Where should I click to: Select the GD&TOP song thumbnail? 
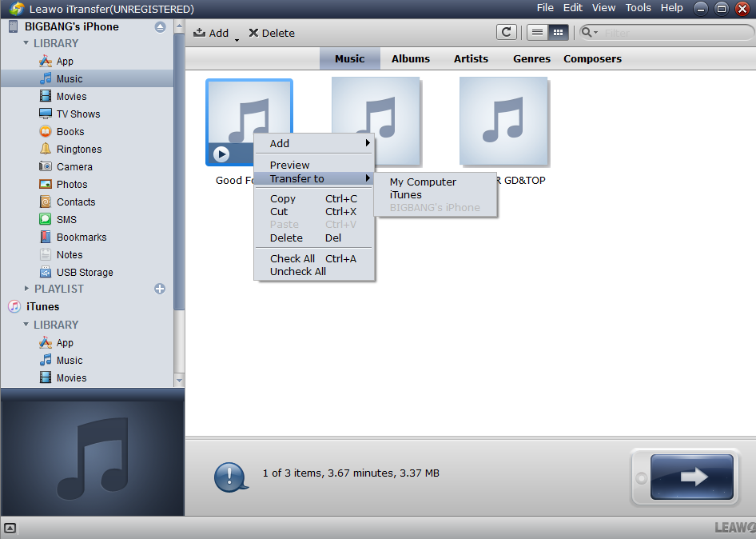[x=503, y=121]
